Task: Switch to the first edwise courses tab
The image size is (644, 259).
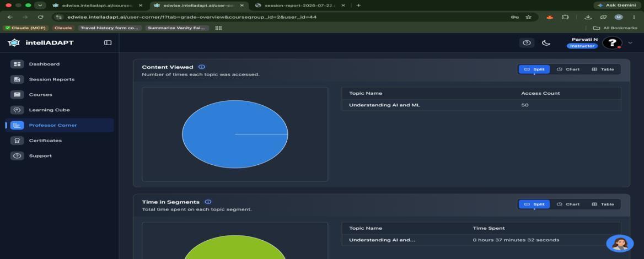Action: (x=97, y=6)
